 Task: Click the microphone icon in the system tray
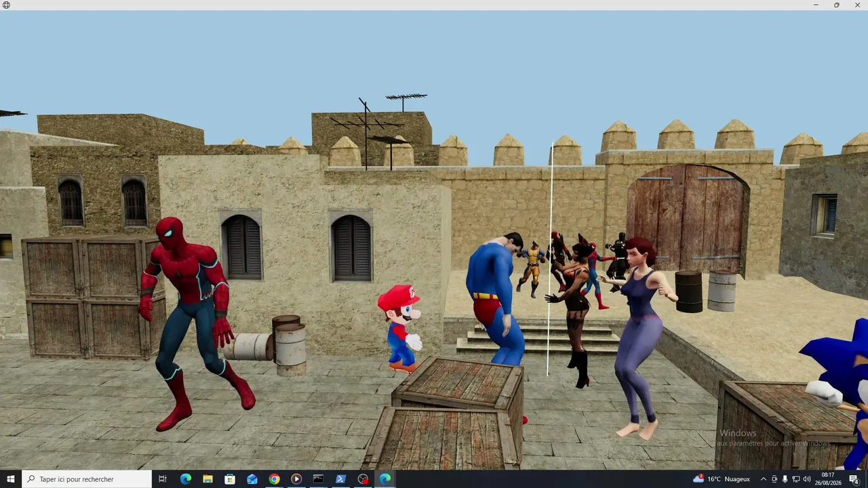pyautogui.click(x=785, y=479)
